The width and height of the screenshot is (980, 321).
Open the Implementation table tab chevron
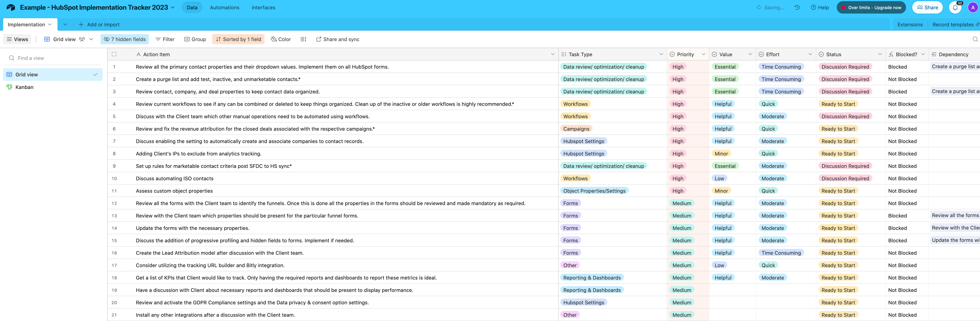[50, 25]
